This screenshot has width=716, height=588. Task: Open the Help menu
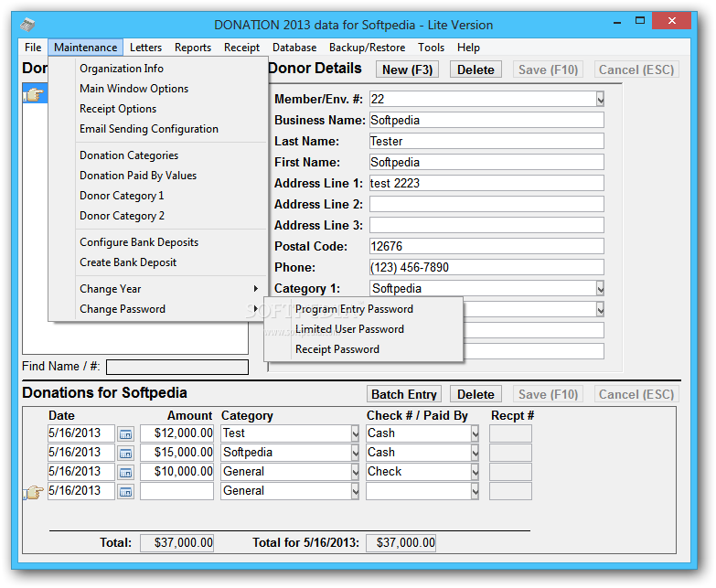click(468, 48)
